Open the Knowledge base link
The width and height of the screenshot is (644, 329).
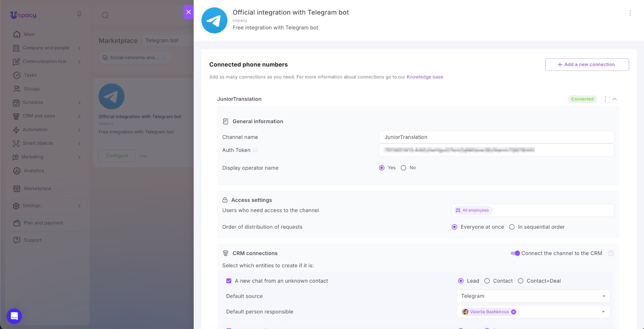tap(425, 77)
